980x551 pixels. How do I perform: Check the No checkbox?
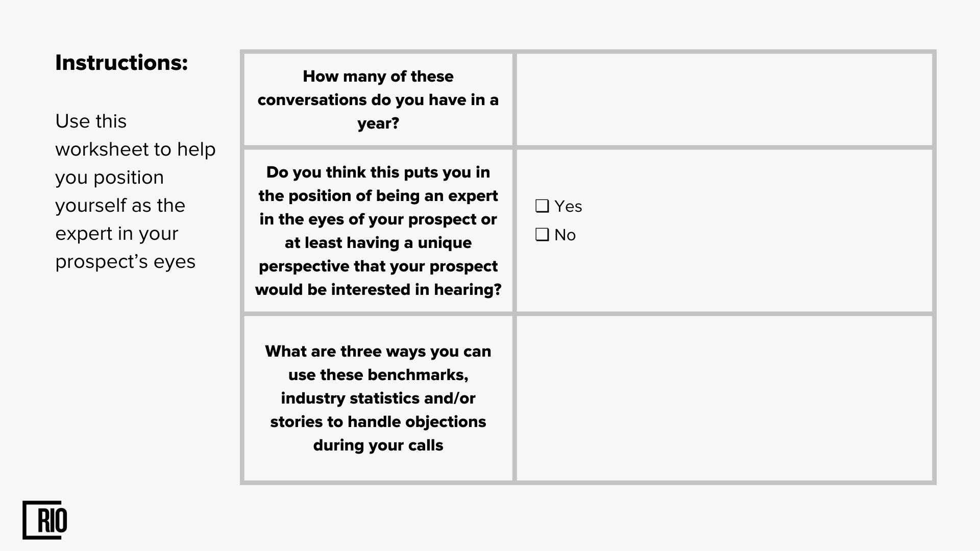coord(542,235)
